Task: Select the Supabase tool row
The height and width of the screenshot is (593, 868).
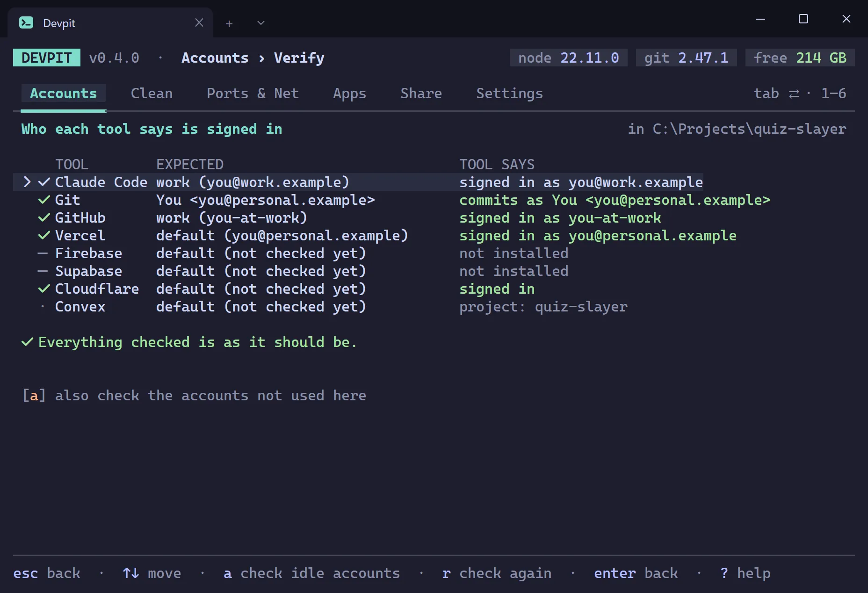Action: 303,271
